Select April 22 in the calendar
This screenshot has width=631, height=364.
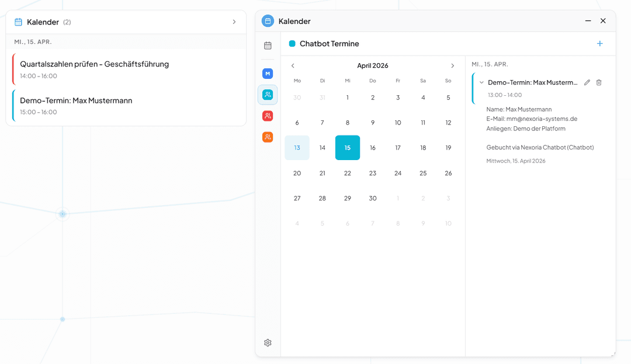(x=348, y=173)
